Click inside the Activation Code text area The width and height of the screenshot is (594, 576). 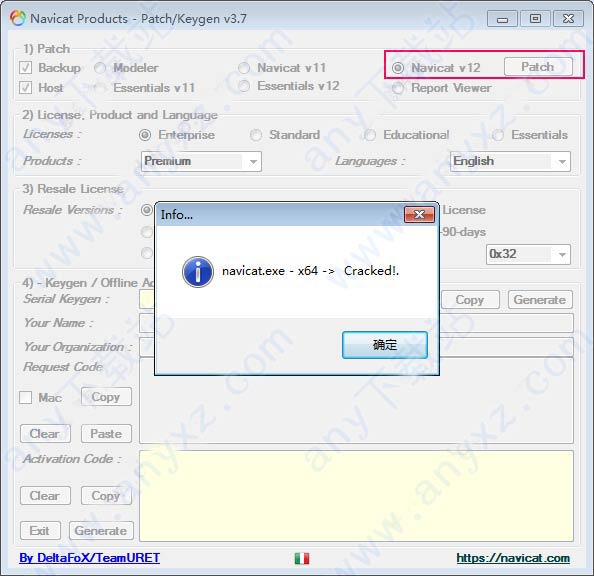(356, 496)
